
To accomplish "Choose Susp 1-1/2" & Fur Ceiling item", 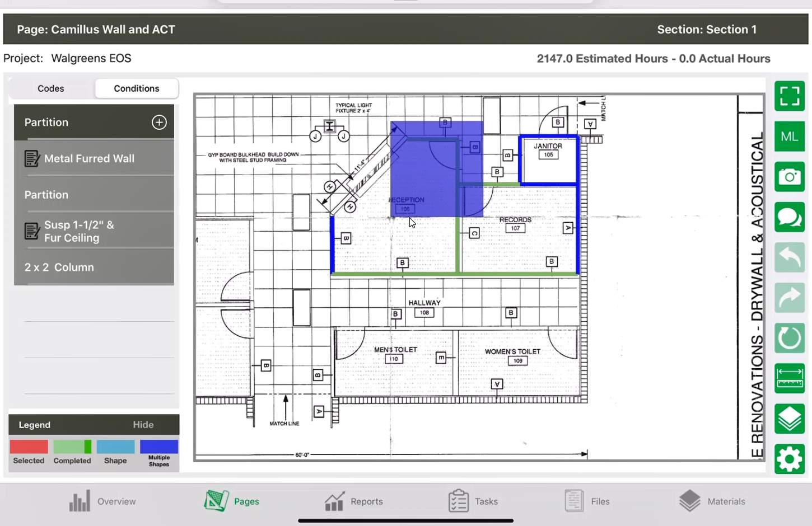I will click(x=79, y=231).
